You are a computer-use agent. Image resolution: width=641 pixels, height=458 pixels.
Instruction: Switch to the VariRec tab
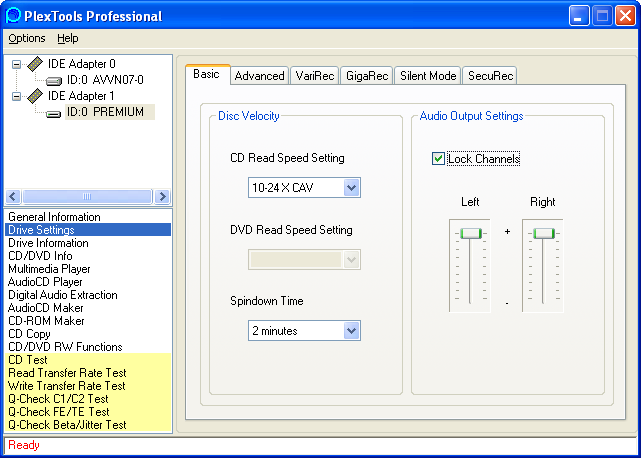[x=315, y=76]
